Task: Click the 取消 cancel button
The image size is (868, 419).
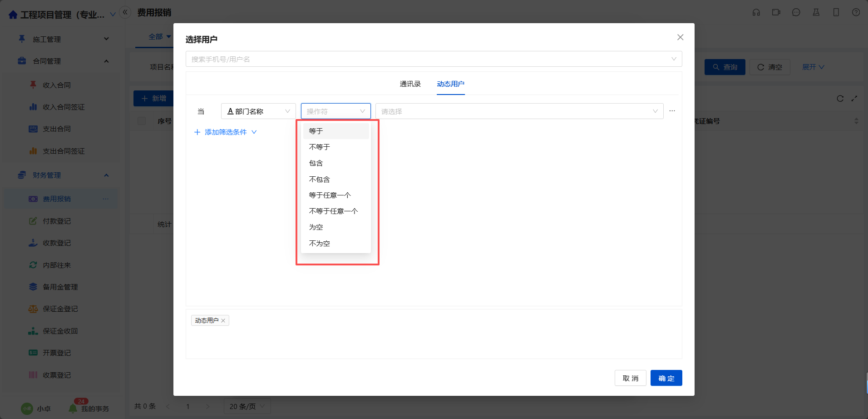Action: point(630,378)
